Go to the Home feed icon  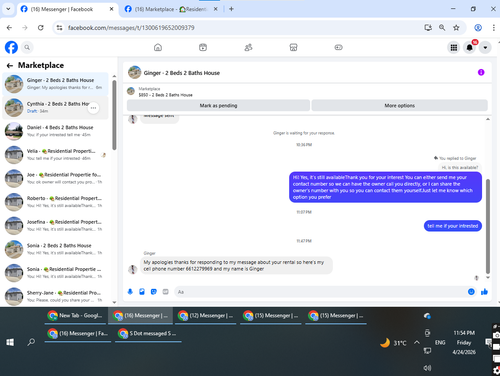click(158, 47)
